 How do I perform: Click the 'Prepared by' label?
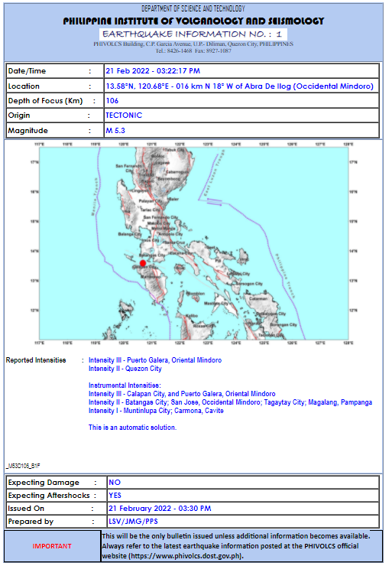pos(31,522)
